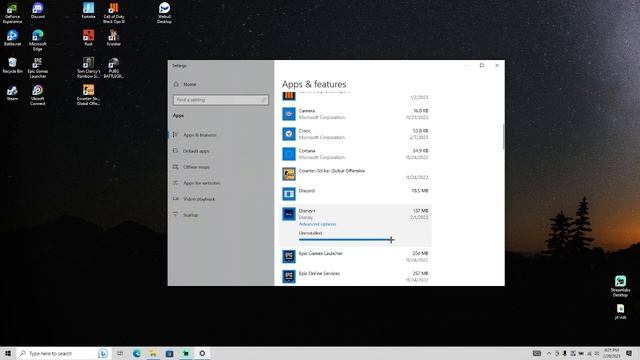Image resolution: width=640 pixels, height=360 pixels.
Task: Click Settings gear icon on taskbar
Action: click(202, 353)
